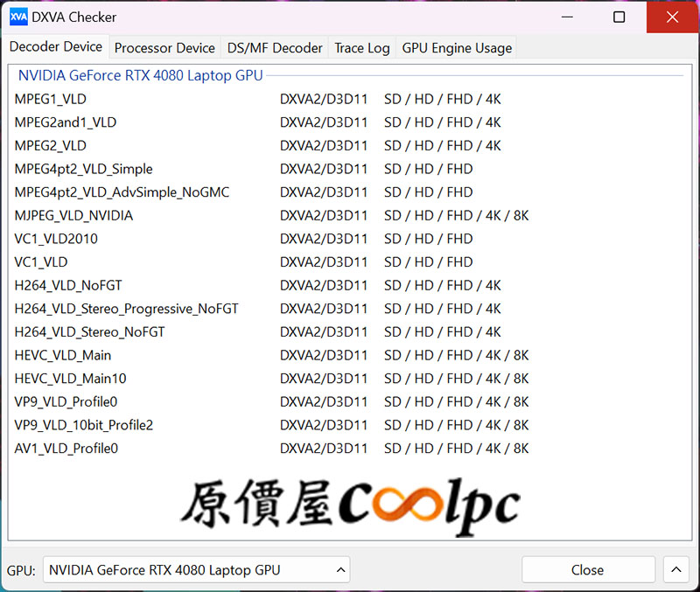
Task: Open the GPU Engine Usage tab
Action: (457, 48)
